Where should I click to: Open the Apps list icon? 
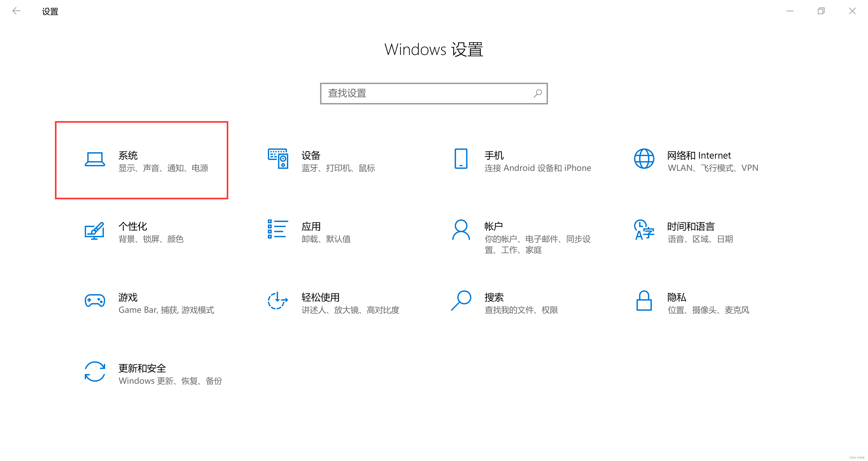278,229
